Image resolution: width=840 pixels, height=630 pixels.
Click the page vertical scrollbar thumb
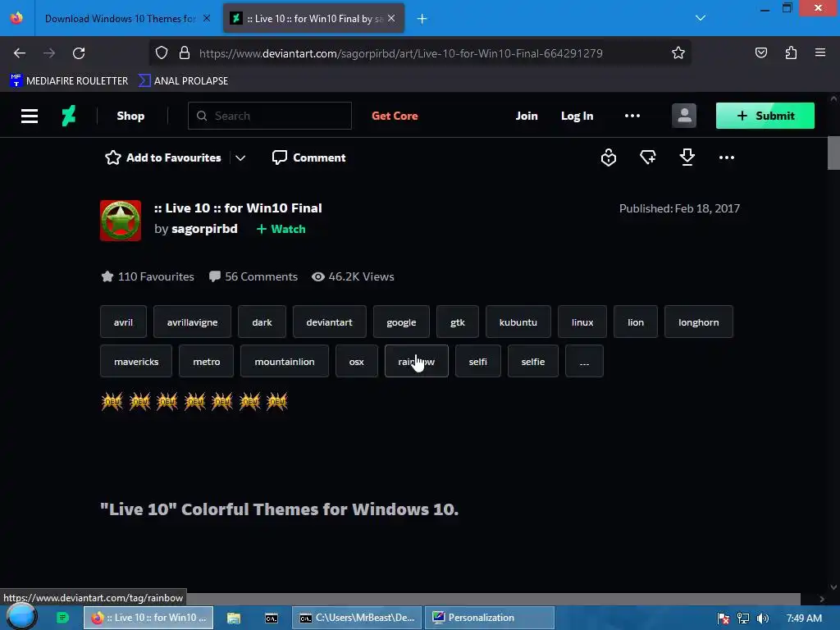pos(833,153)
